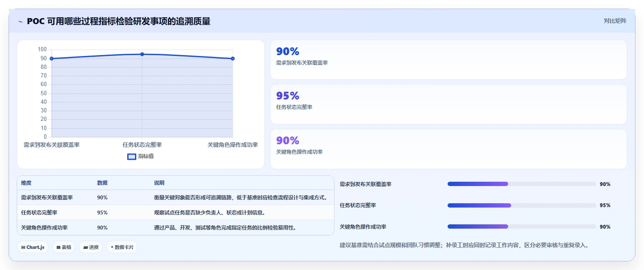Select the 数据卡片 tag
Image resolution: width=644 pixels, height=270 pixels.
pyautogui.click(x=122, y=247)
